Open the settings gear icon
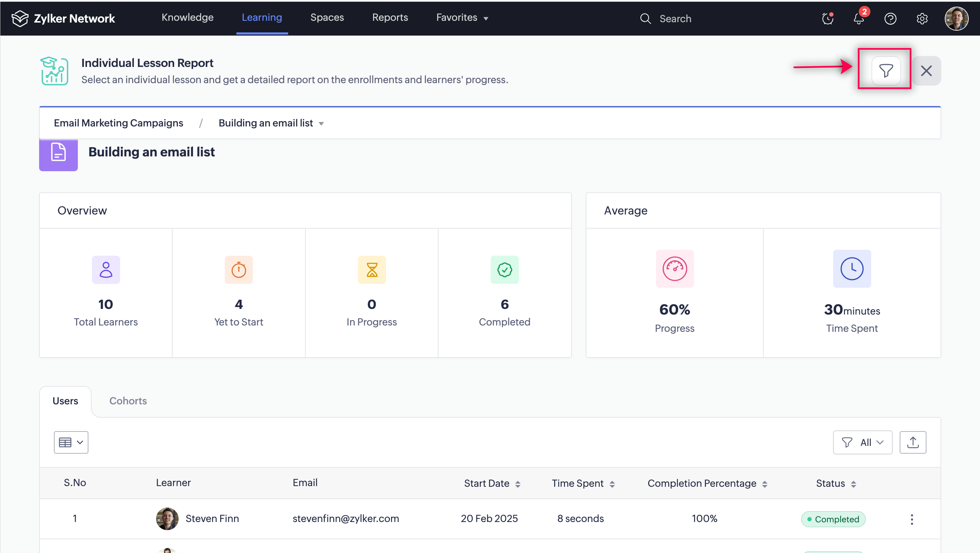Screen dimensions: 980x553 tap(922, 18)
